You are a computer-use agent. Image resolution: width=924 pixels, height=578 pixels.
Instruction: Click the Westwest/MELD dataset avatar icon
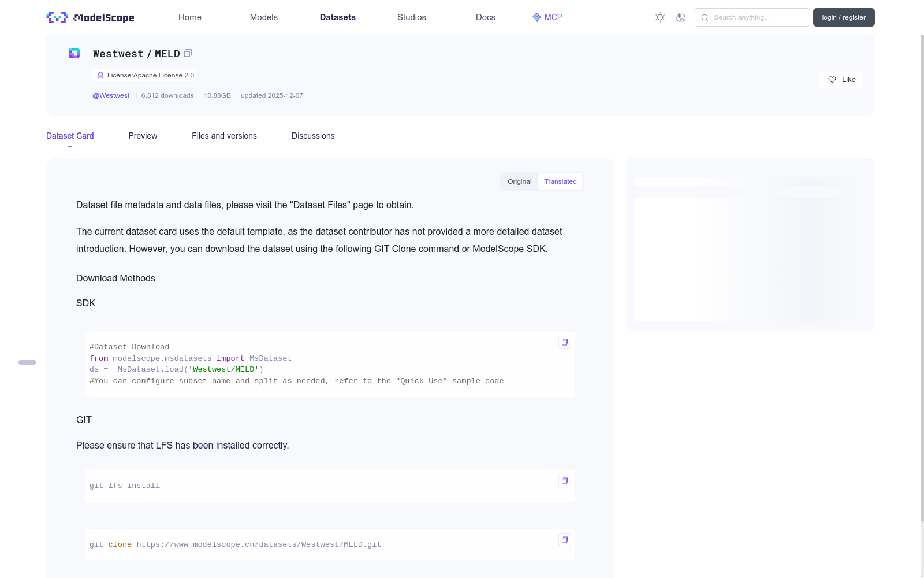tap(74, 53)
